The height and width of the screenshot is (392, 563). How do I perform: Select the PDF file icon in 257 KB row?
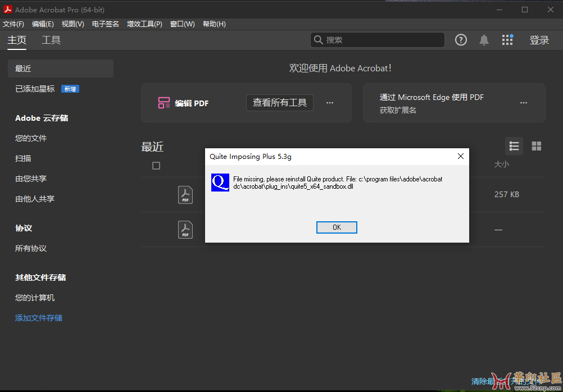click(185, 195)
